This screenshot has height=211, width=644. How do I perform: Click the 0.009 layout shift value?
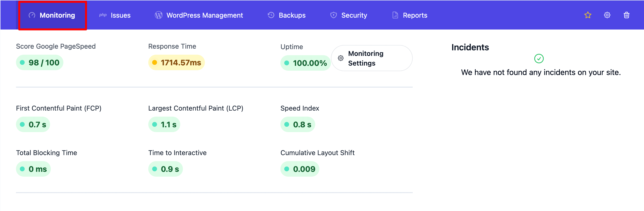(300, 169)
